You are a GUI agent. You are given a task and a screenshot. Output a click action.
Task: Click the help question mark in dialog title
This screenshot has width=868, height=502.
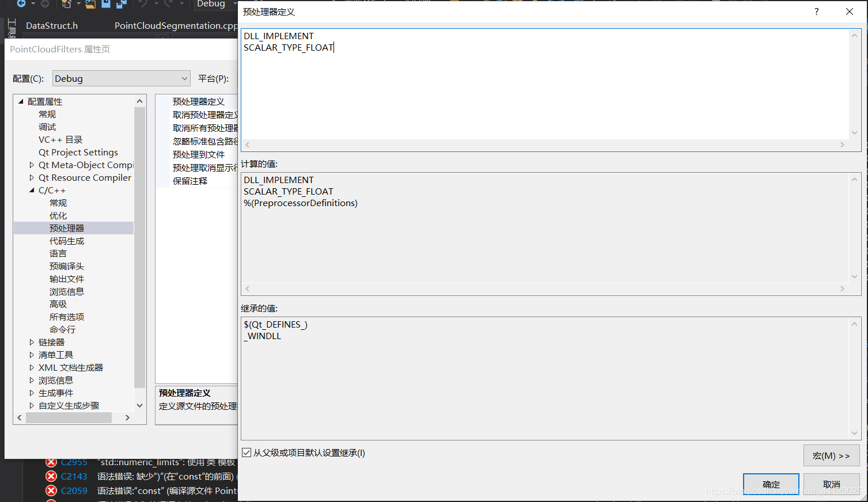(816, 12)
